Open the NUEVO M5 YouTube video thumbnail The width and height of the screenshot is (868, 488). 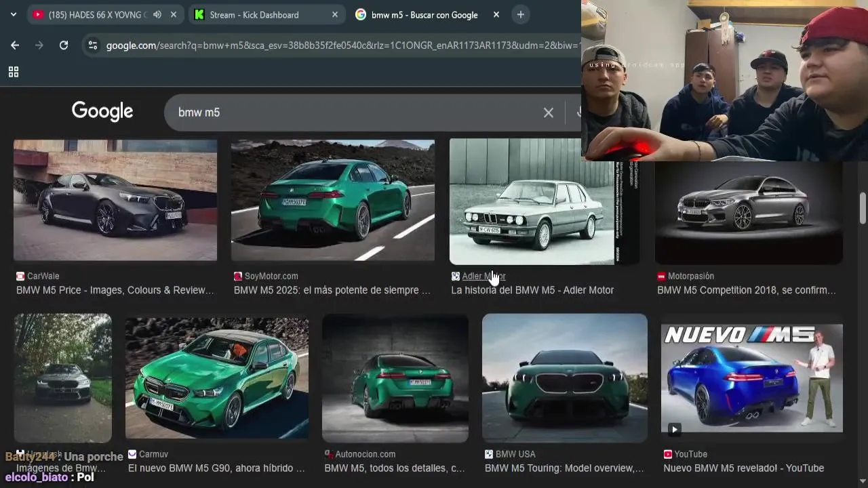click(752, 378)
